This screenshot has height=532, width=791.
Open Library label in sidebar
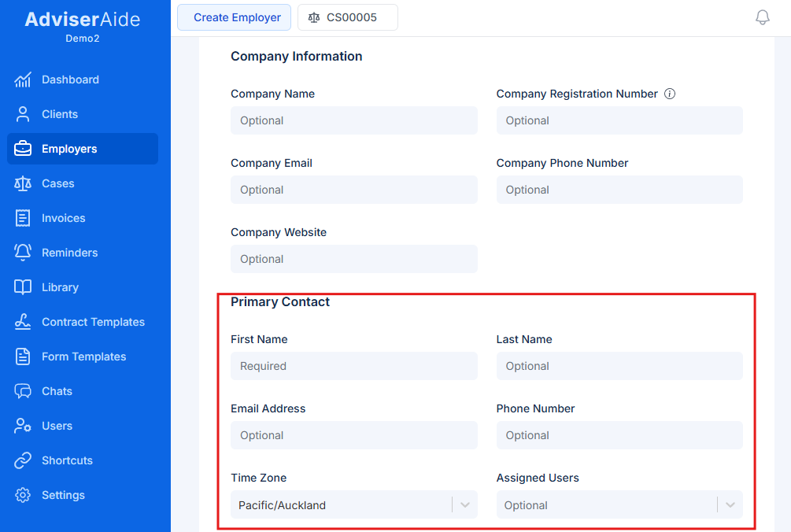click(x=60, y=287)
